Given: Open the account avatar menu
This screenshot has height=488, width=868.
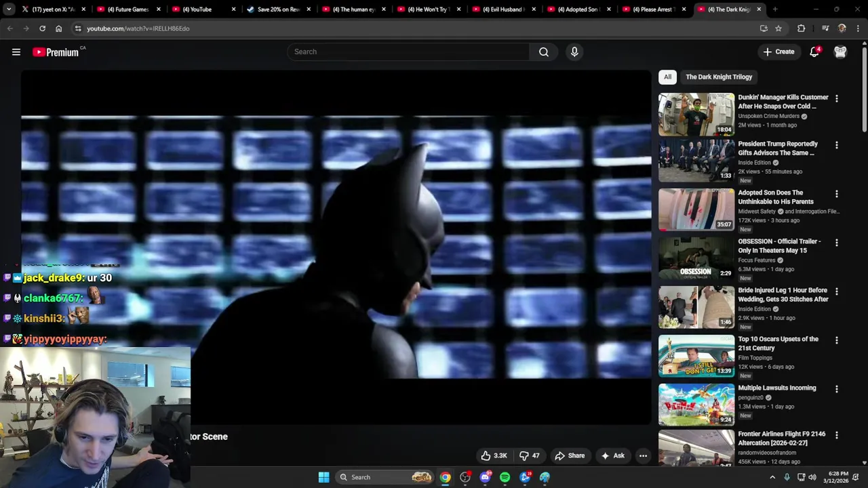Looking at the screenshot, I should [x=840, y=52].
